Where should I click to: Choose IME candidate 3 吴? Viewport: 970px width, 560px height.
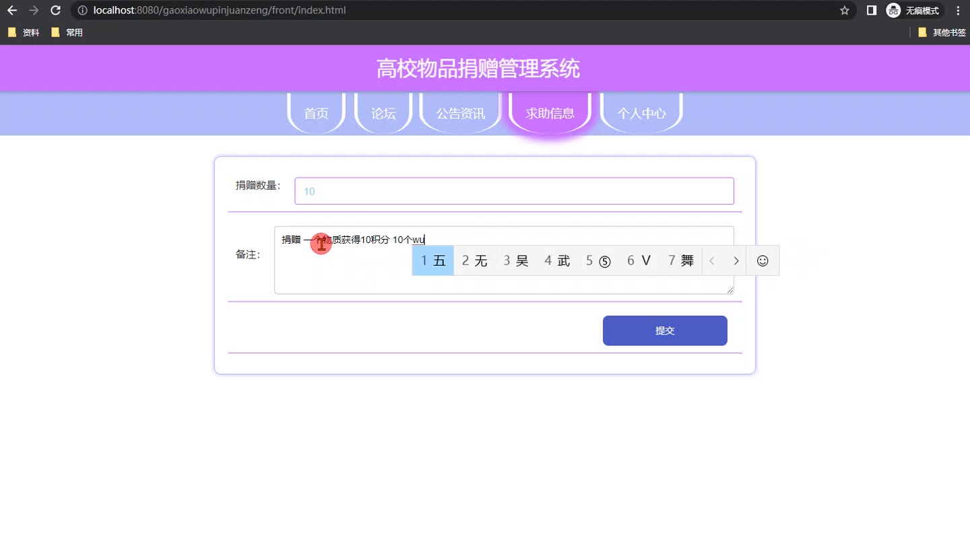pyautogui.click(x=515, y=260)
